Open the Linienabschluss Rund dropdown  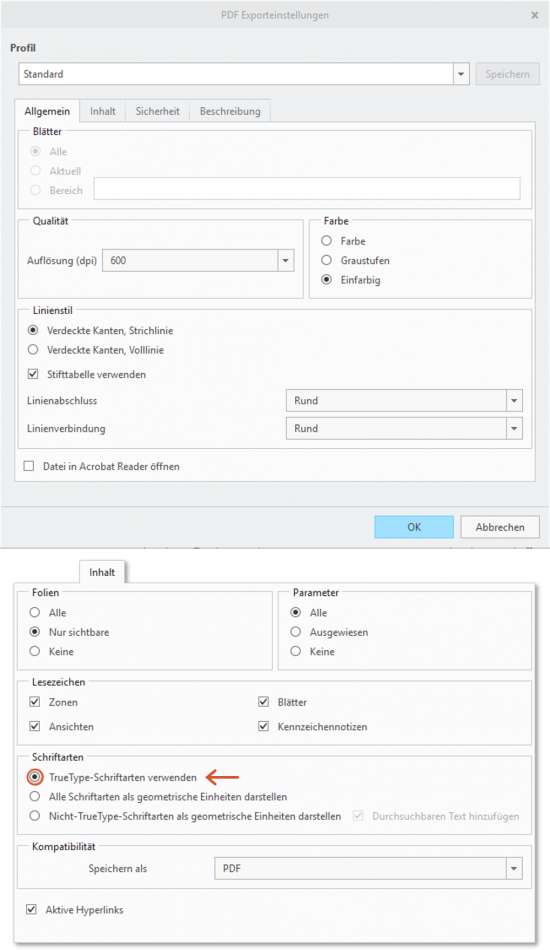pyautogui.click(x=514, y=400)
